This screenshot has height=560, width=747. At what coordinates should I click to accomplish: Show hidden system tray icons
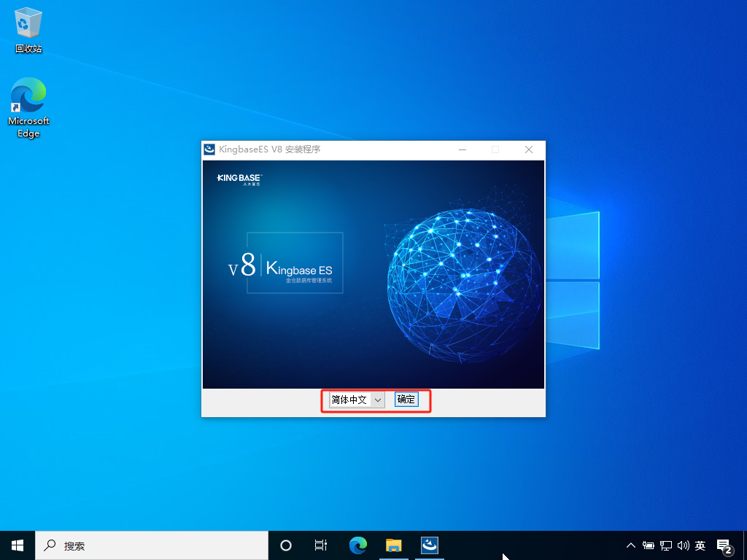tap(631, 545)
